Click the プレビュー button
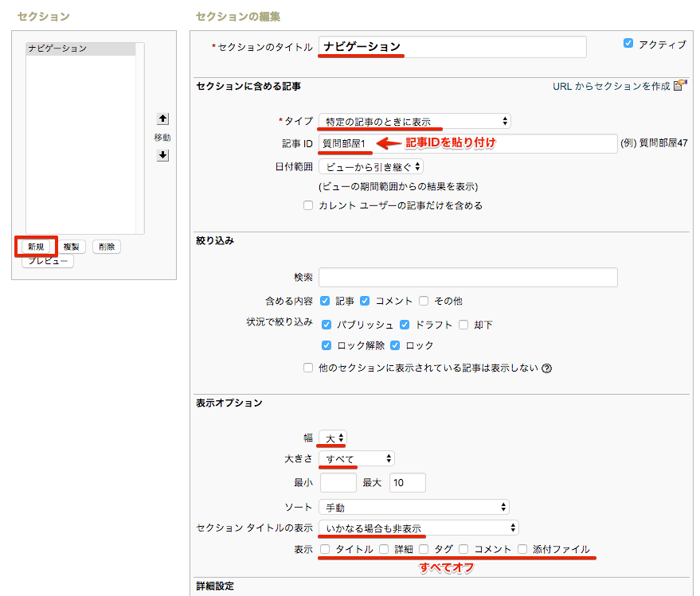The width and height of the screenshot is (700, 596). pyautogui.click(x=48, y=260)
